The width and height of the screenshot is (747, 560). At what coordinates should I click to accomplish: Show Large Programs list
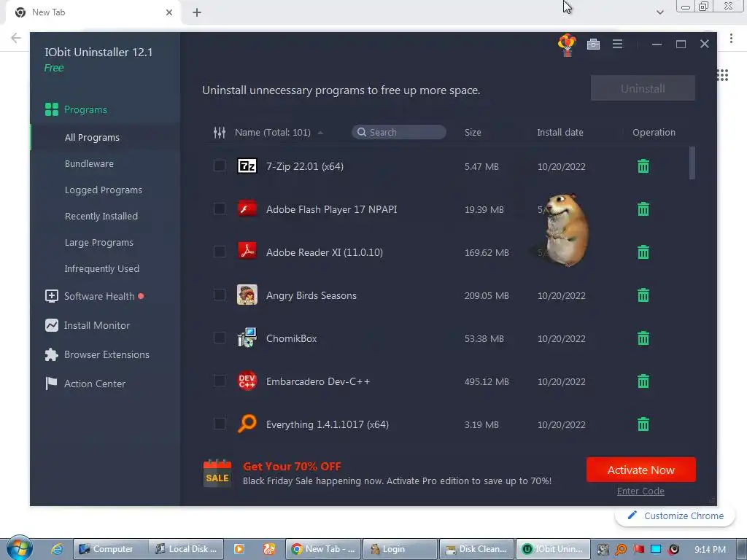[99, 242]
